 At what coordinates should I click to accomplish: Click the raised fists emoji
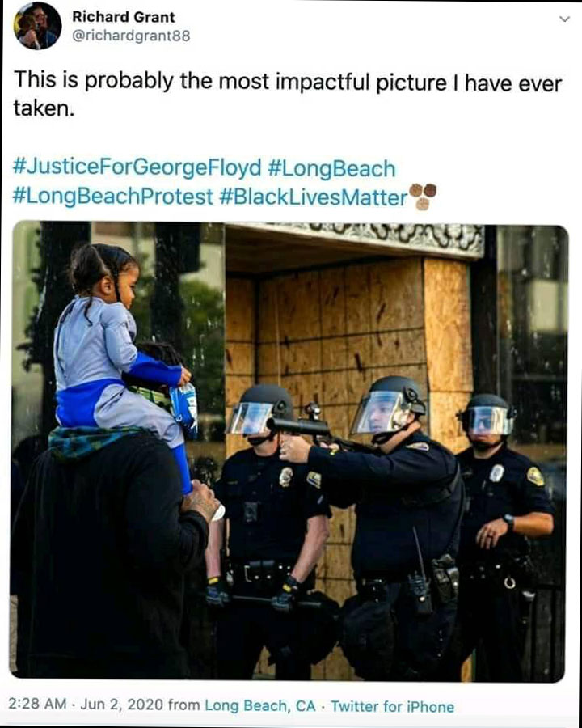coord(423,197)
